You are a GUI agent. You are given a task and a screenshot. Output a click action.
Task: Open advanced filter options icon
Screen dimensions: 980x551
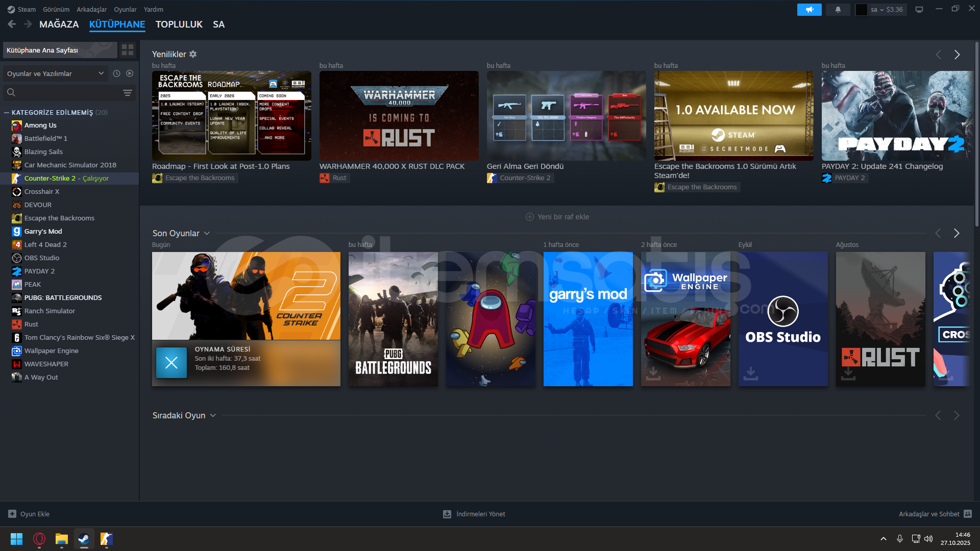coord(128,93)
